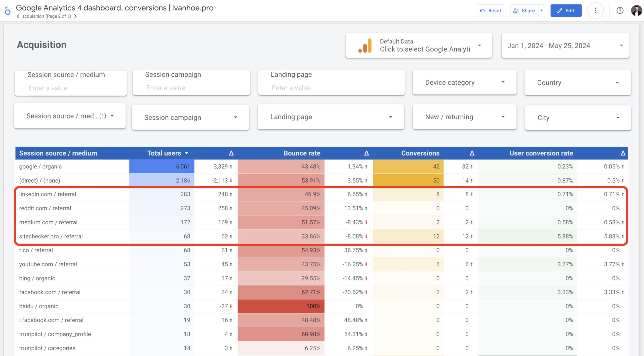Click the acquisition (Page 2 of 5) label
The image size is (644, 356).
tap(47, 16)
